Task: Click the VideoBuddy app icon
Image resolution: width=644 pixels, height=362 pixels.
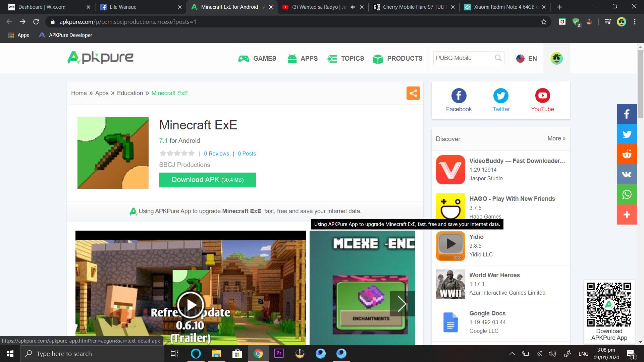Action: click(450, 170)
